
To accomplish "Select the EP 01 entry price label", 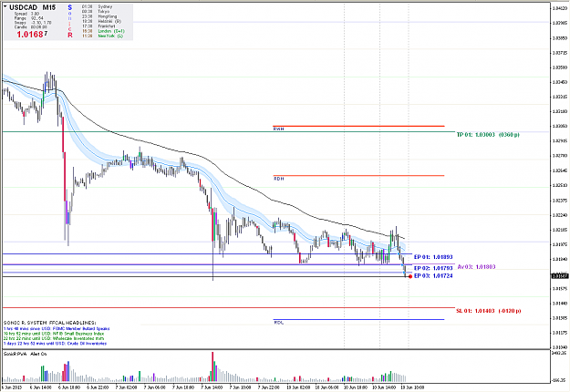I will point(433,257).
